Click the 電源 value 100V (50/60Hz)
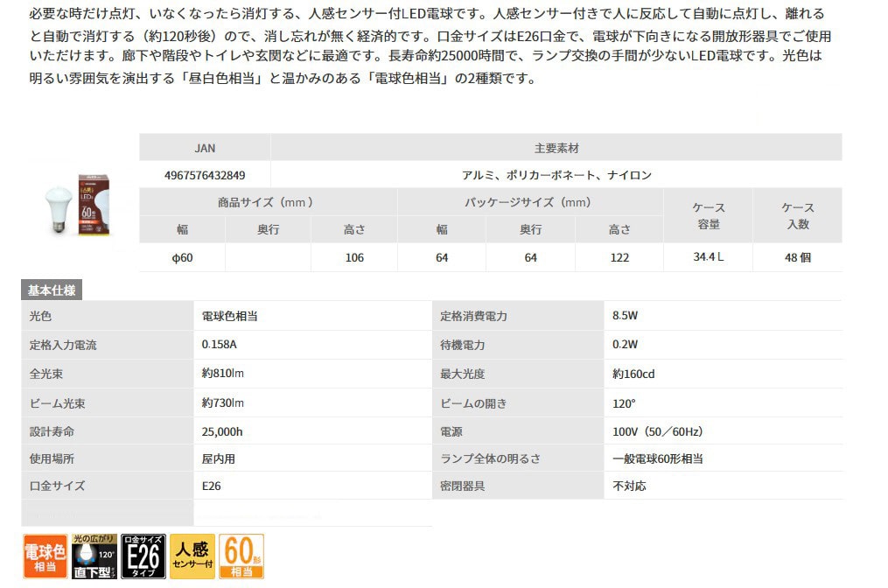888x588 pixels. pyautogui.click(x=658, y=431)
